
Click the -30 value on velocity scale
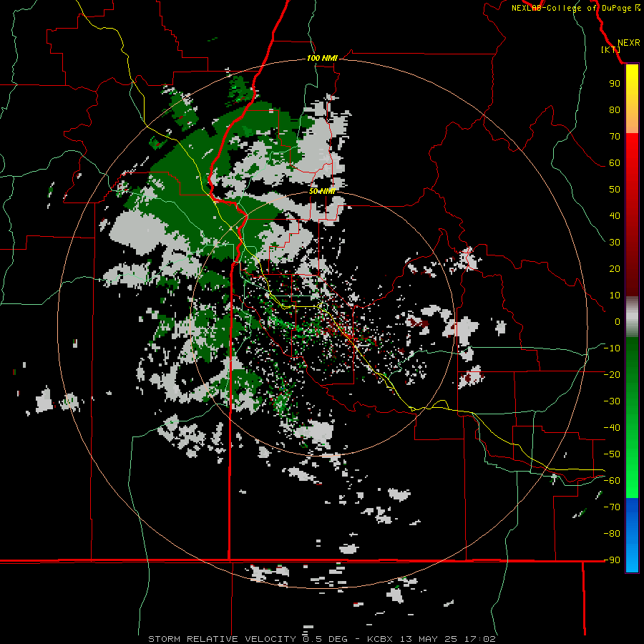(612, 401)
